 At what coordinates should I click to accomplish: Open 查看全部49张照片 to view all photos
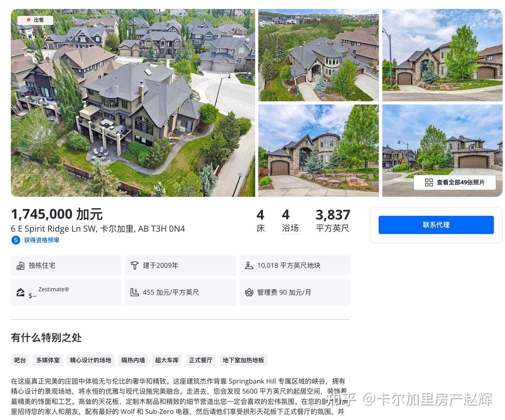[455, 182]
